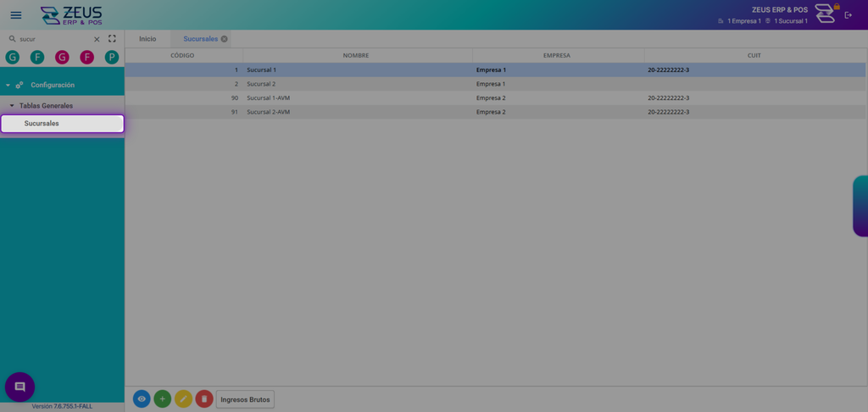Screen dimensions: 868x412
Task: Clear the search with the X icon
Action: coord(97,39)
